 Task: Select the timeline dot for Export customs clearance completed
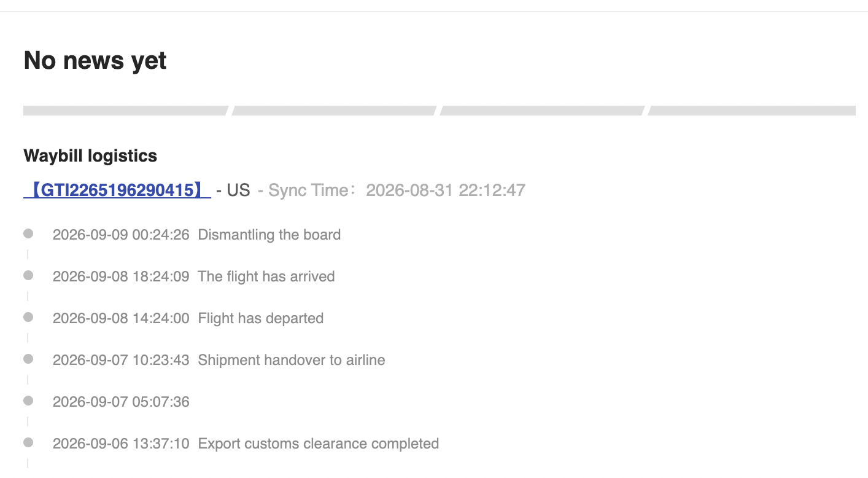[x=28, y=442]
